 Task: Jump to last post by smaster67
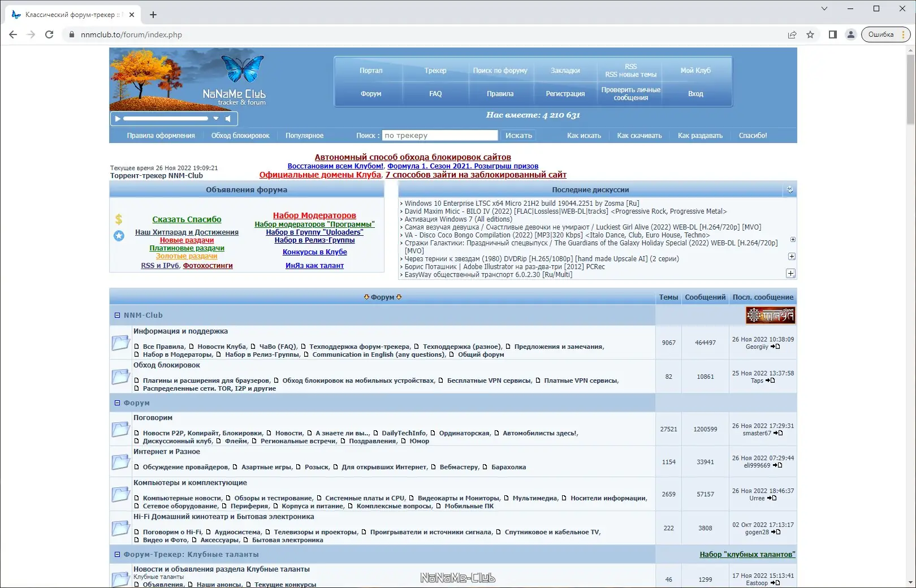click(778, 433)
